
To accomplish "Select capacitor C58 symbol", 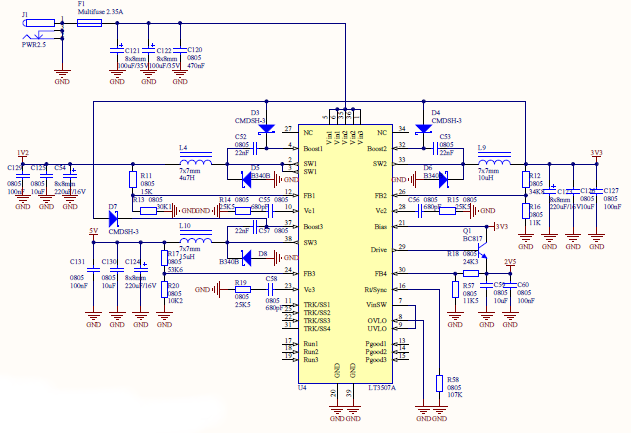I will [x=270, y=289].
